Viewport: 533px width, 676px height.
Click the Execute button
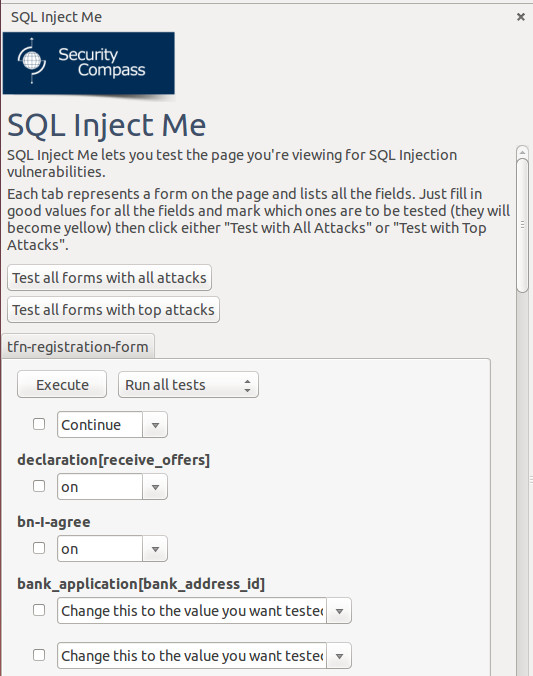click(x=62, y=385)
